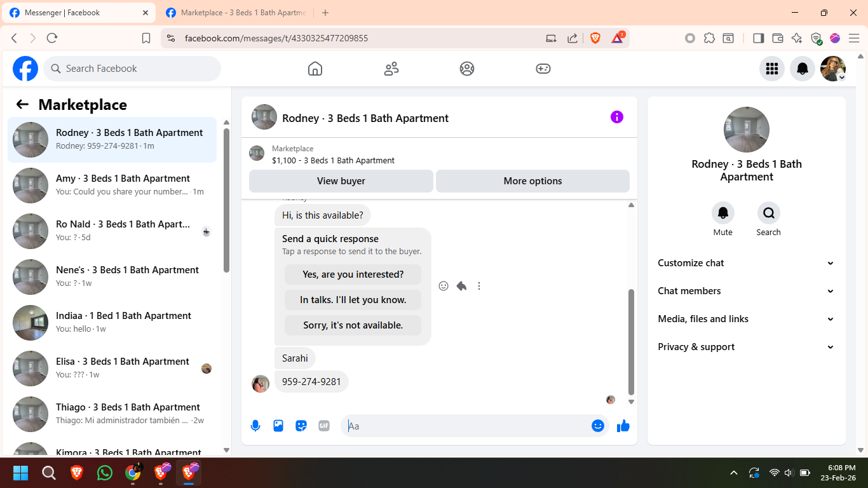
Task: Select the Messenger | Facebook browser tab
Action: (79, 13)
